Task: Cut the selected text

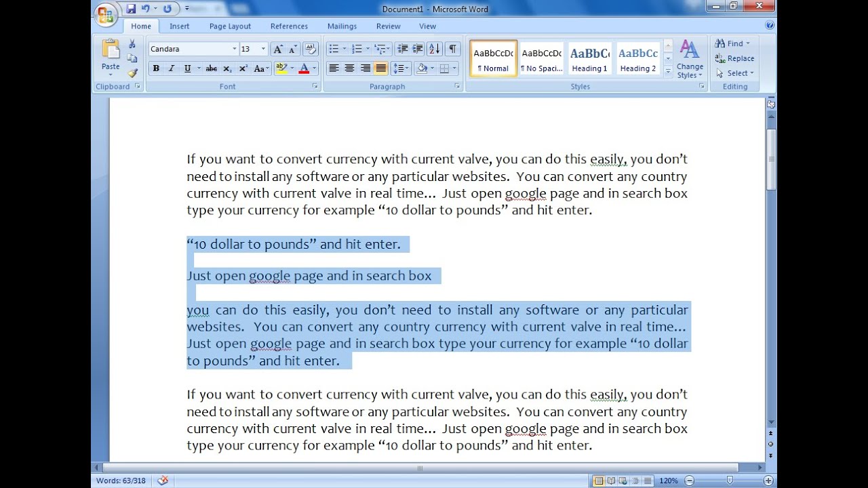Action: point(132,44)
